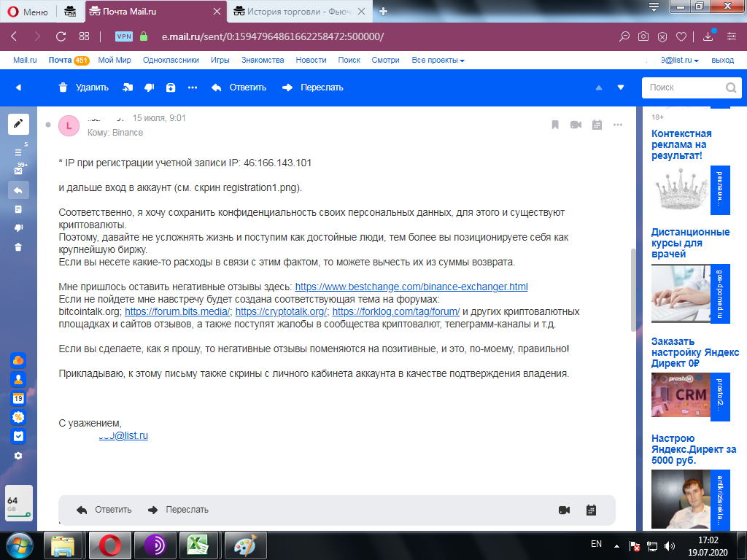Switch to the История торговли tab

pyautogui.click(x=298, y=12)
